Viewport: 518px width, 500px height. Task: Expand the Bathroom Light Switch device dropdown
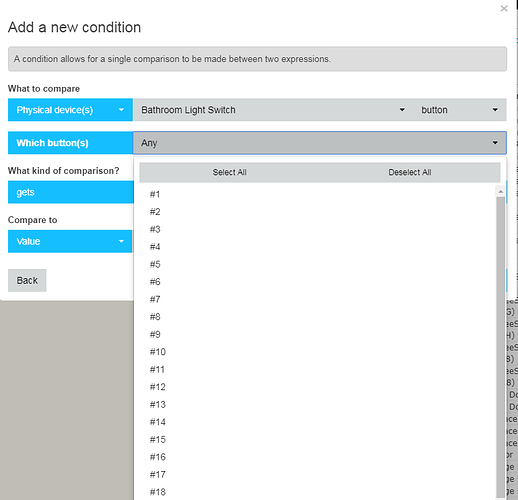273,110
